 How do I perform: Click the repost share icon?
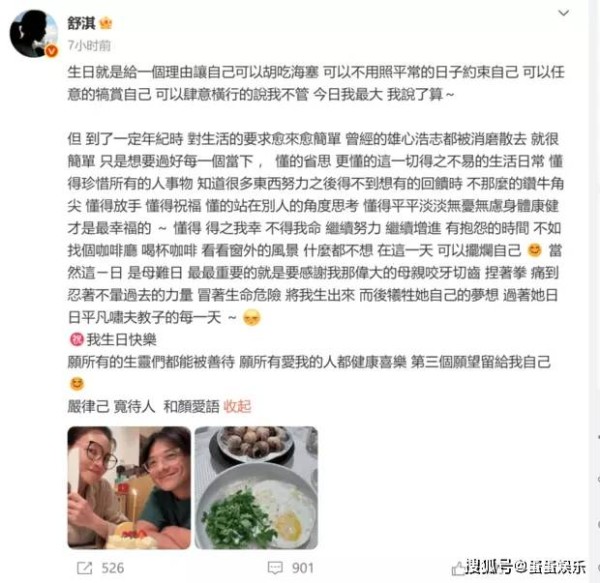pyautogui.click(x=84, y=568)
